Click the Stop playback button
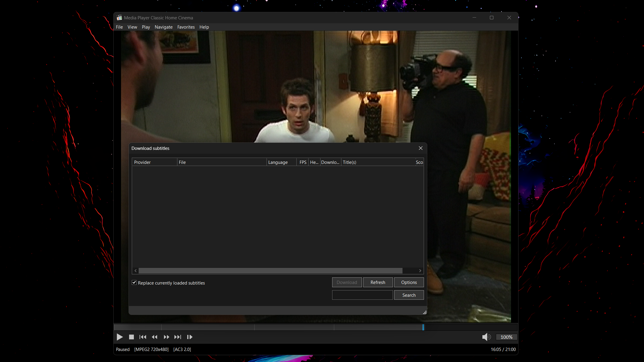This screenshot has width=644, height=362. point(131,337)
